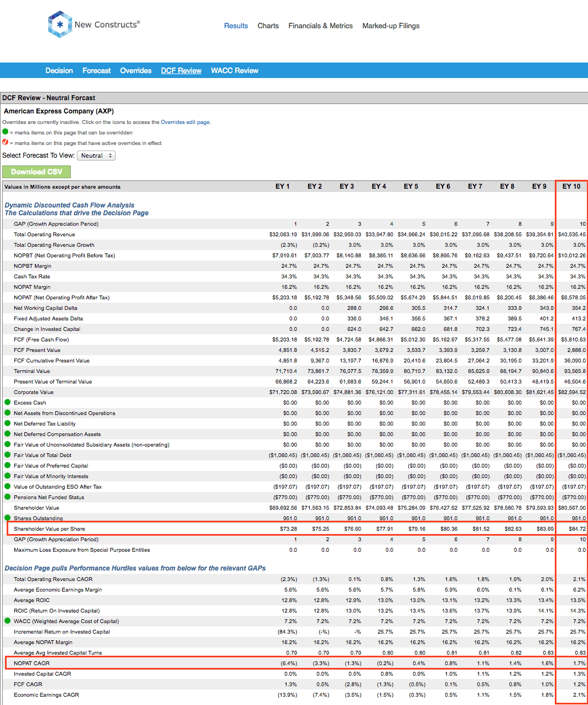Image resolution: width=588 pixels, height=705 pixels.
Task: Click the Corporate Value row label
Action: (34, 392)
